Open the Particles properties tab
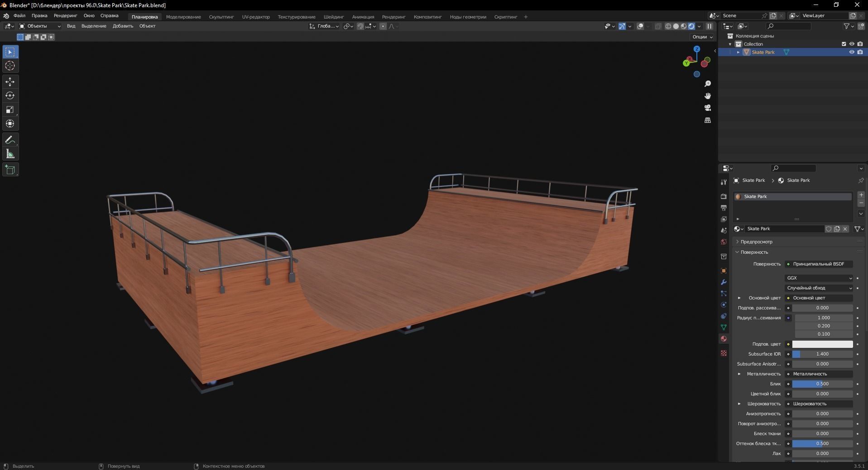868x470 pixels. pyautogui.click(x=724, y=294)
